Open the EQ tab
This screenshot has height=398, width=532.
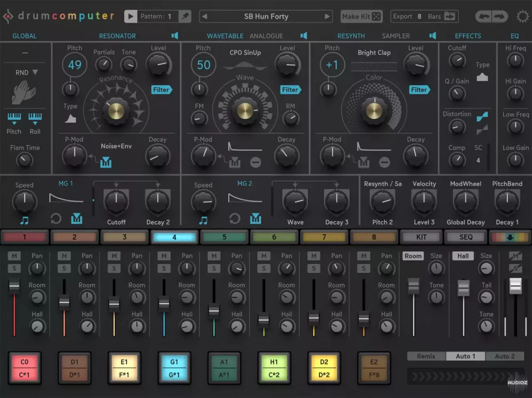click(514, 36)
